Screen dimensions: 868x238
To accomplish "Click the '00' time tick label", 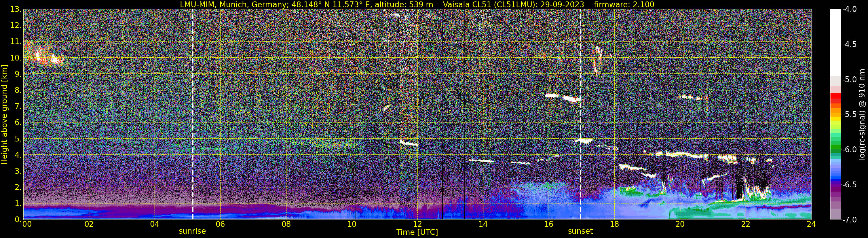I will (26, 224).
